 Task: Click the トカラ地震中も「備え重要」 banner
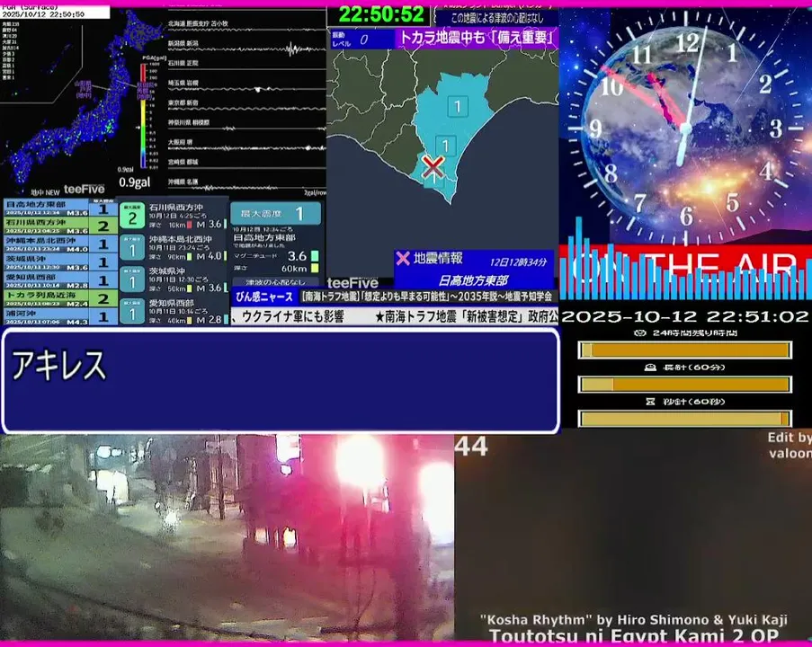[476, 38]
